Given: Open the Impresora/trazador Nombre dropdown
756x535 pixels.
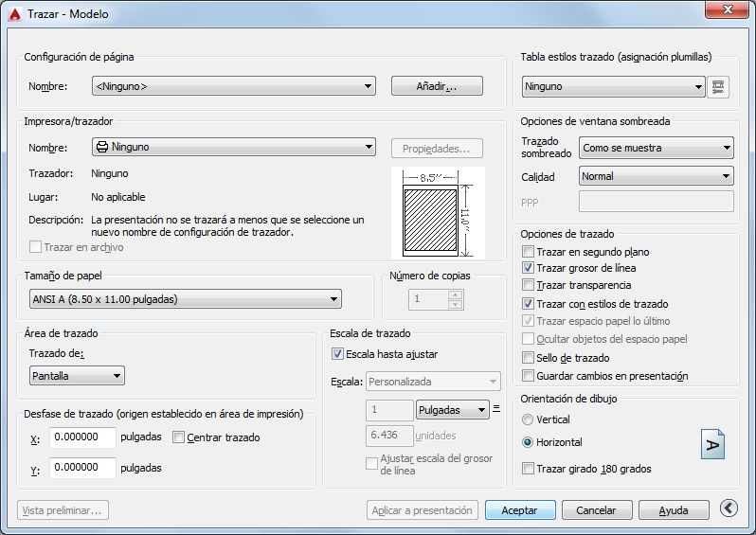Looking at the screenshot, I should coord(234,147).
